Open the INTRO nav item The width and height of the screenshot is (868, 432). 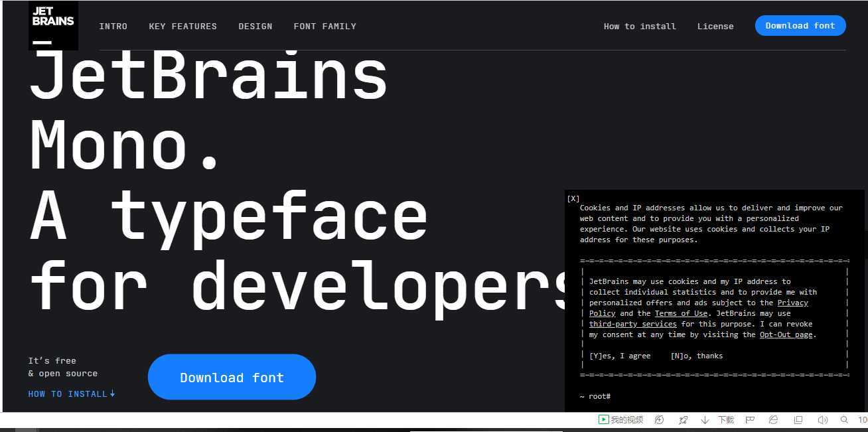tap(113, 27)
